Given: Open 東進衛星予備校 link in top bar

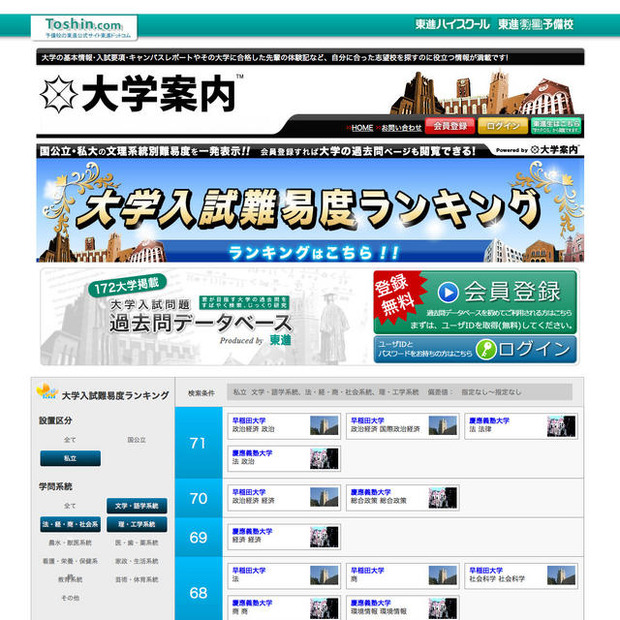Looking at the screenshot, I should tap(536, 25).
